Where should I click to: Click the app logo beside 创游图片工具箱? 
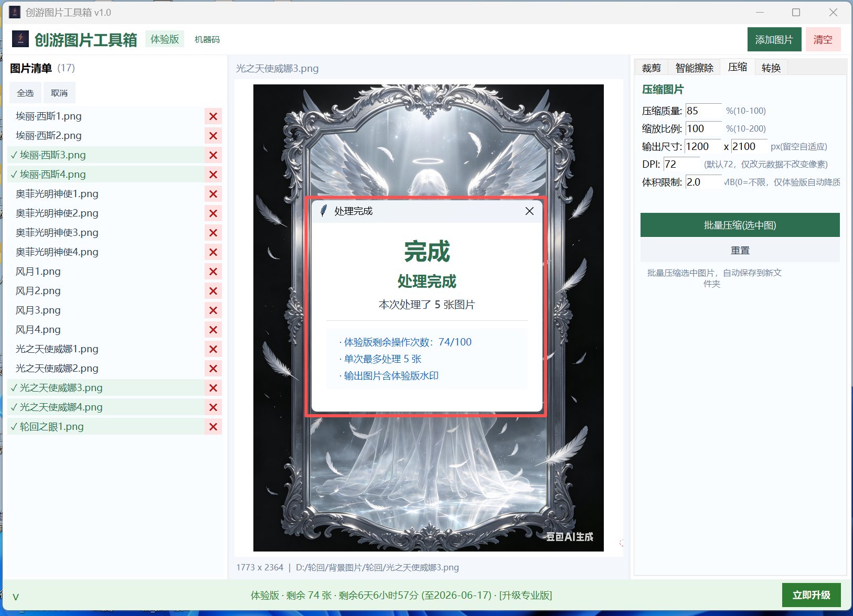tap(20, 39)
